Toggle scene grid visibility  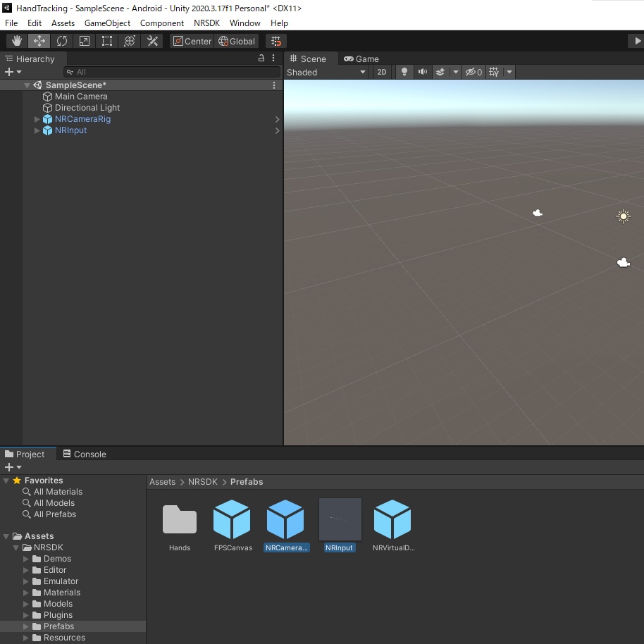pyautogui.click(x=494, y=73)
